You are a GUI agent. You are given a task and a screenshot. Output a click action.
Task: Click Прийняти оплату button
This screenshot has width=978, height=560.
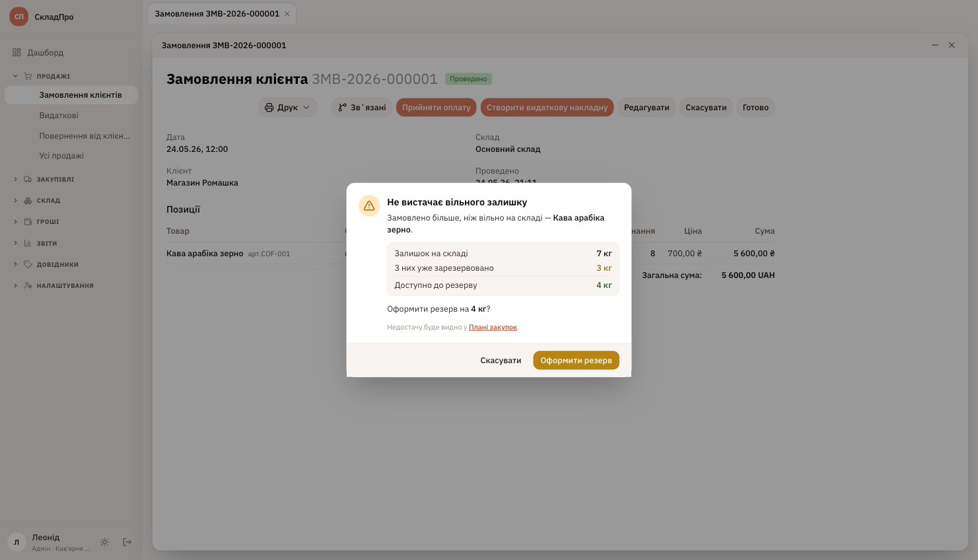(x=436, y=108)
